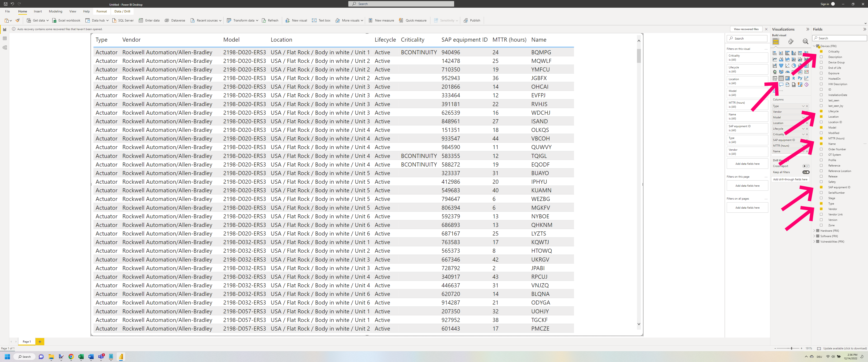Choose the Stacked bar chart visual
This screenshot has height=362, width=868.
point(775,53)
